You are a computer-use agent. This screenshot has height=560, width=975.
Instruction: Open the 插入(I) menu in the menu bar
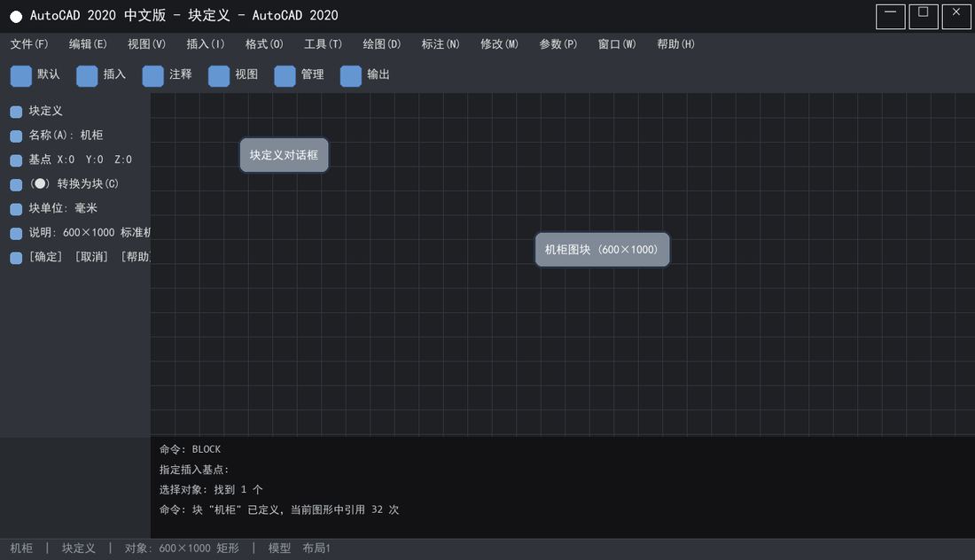click(x=206, y=44)
